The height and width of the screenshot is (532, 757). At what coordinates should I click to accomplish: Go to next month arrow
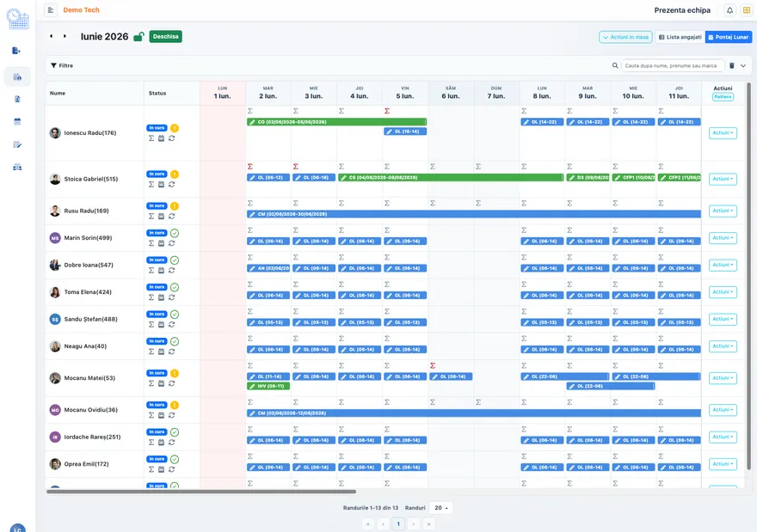pyautogui.click(x=65, y=36)
